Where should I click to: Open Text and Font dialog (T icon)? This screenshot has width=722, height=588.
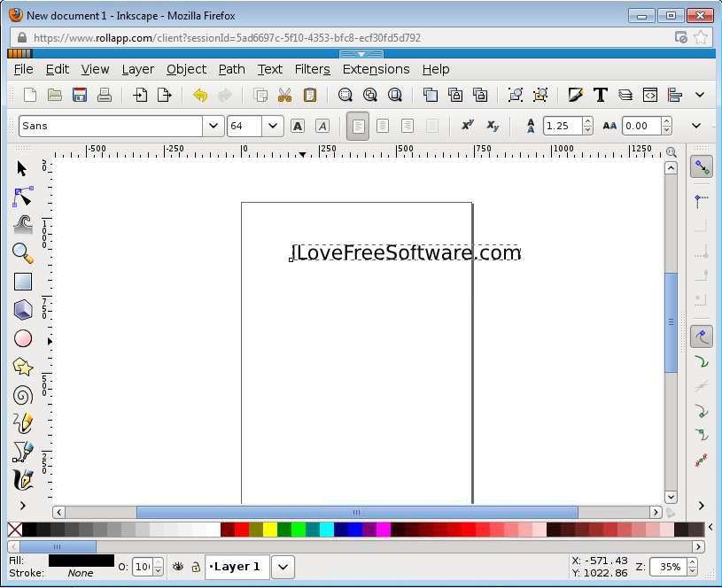[x=601, y=95]
